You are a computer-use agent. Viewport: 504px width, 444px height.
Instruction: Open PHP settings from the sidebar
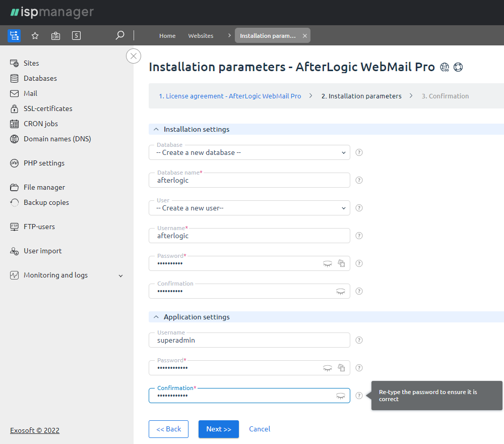[44, 163]
